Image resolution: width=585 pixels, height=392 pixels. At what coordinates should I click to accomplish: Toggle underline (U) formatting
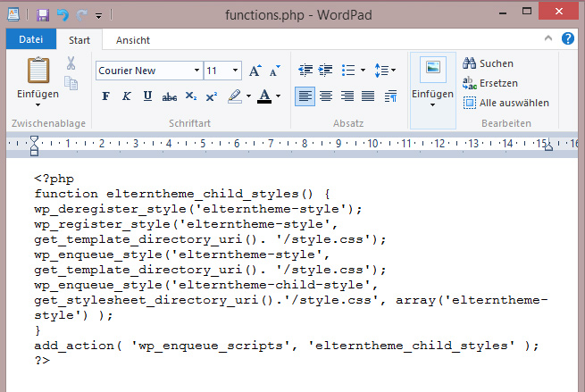(147, 96)
